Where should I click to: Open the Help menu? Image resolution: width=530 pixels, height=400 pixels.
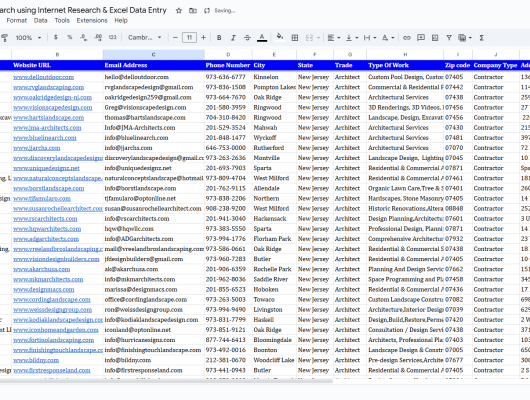click(121, 20)
